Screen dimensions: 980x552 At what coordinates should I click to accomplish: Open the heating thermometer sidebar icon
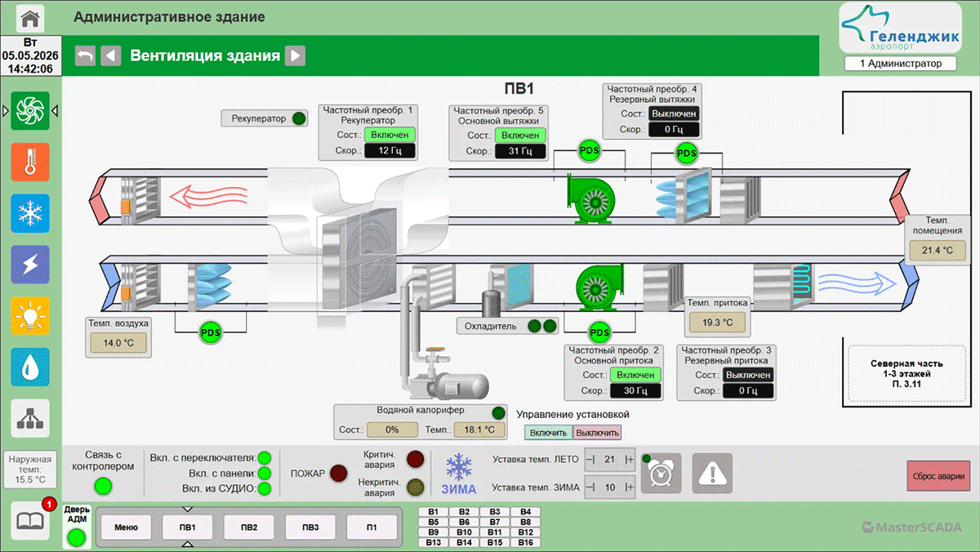(x=30, y=162)
